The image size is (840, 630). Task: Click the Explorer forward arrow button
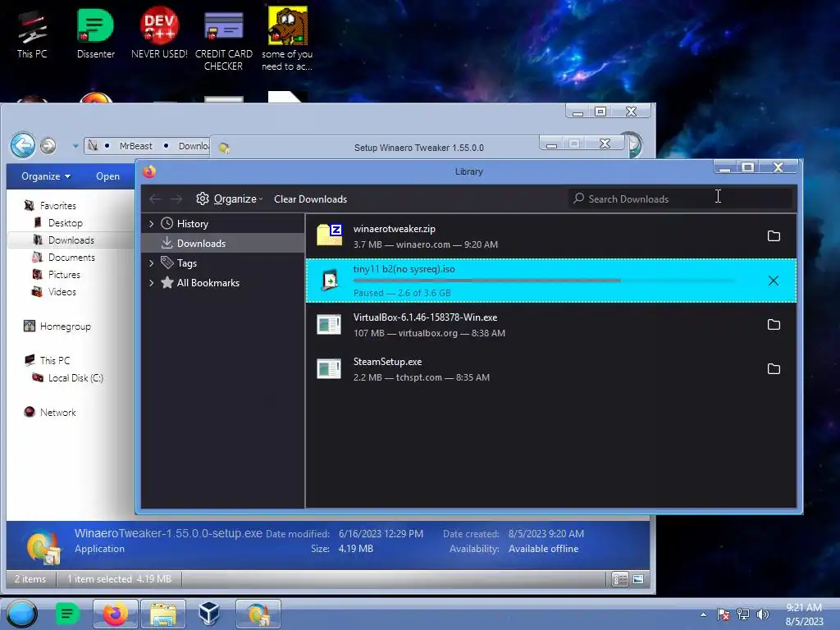pos(48,145)
